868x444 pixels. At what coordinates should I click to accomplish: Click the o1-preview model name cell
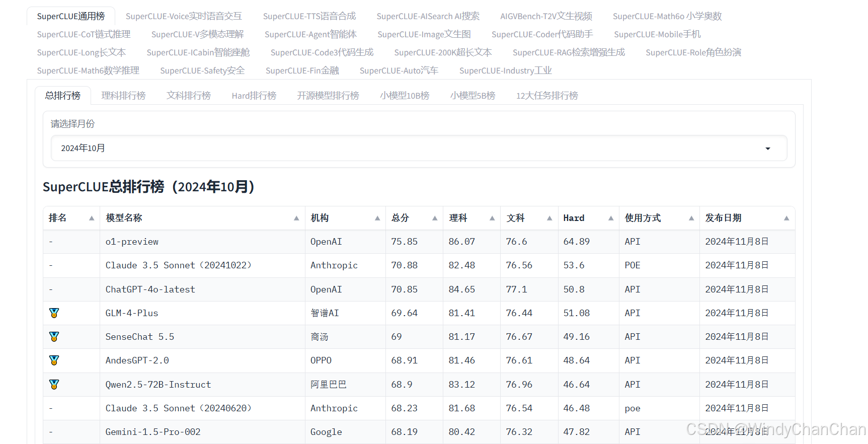point(202,242)
